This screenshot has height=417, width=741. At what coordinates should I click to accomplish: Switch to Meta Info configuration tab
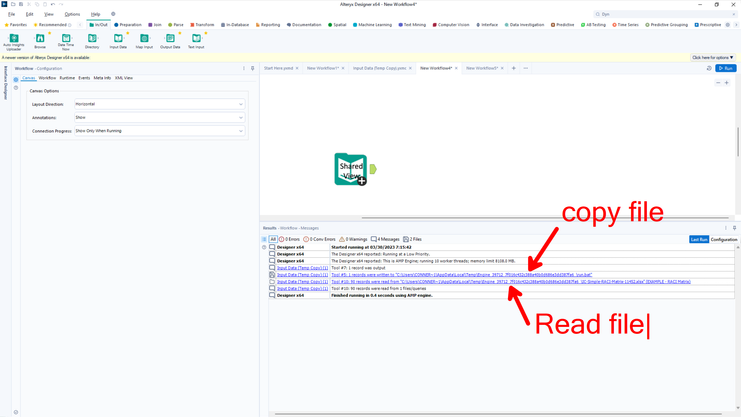102,78
